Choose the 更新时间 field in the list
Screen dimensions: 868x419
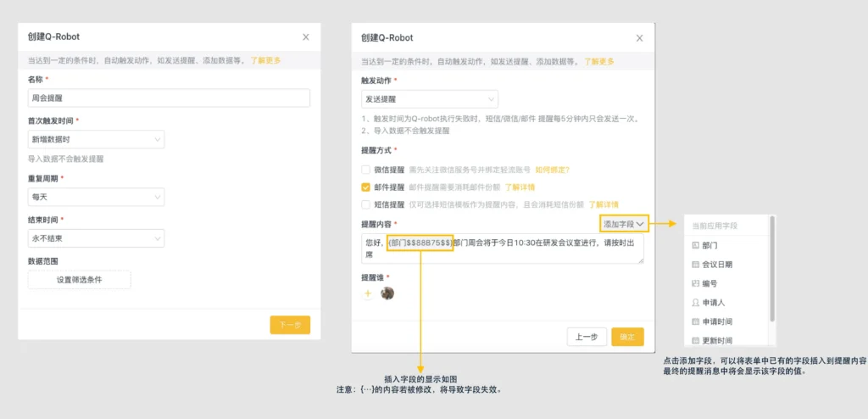pyautogui.click(x=716, y=340)
